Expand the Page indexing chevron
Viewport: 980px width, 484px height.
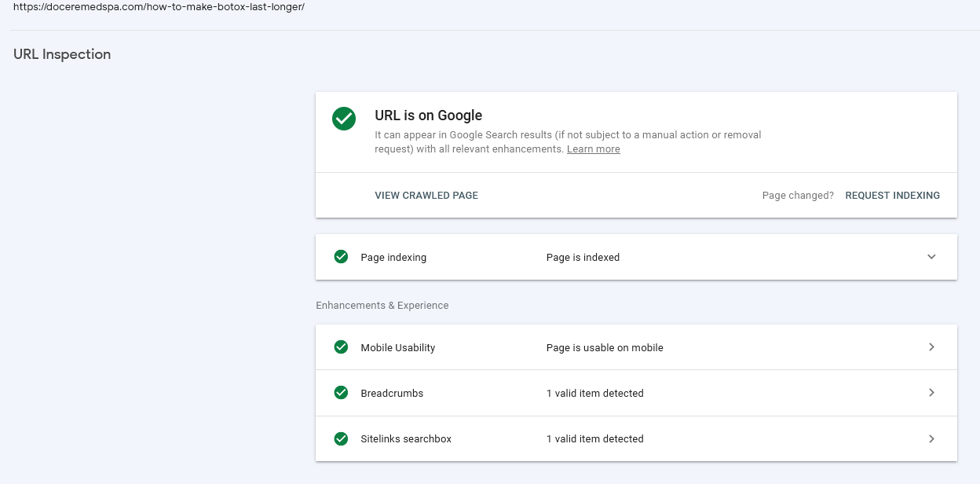(x=931, y=256)
